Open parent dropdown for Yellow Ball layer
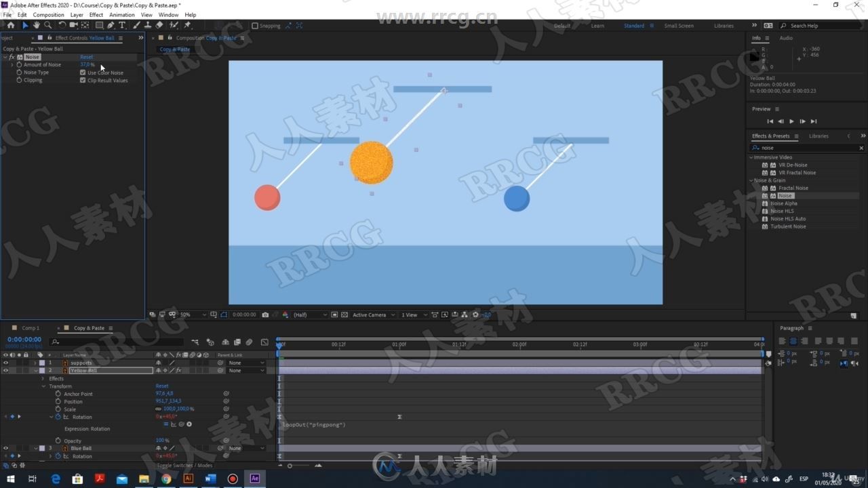 pos(246,371)
